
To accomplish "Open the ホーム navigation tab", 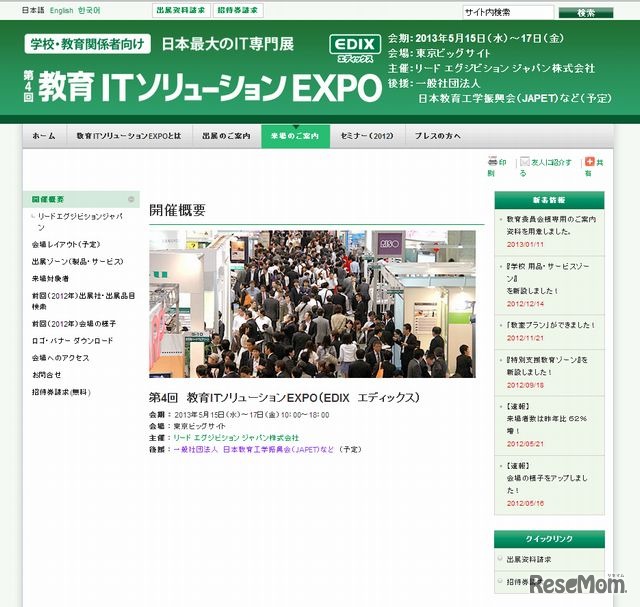I will coord(44,136).
